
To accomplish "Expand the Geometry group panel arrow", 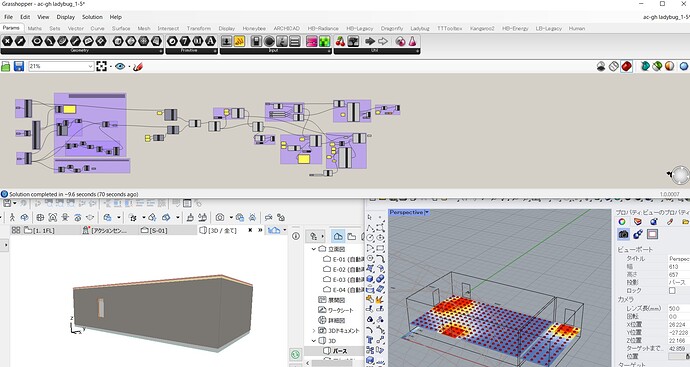I will pos(161,51).
